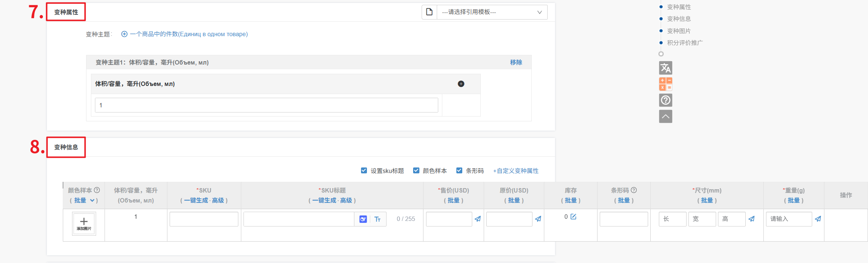The width and height of the screenshot is (868, 263).
Task: Click the +自定义变种属性 link
Action: [516, 171]
